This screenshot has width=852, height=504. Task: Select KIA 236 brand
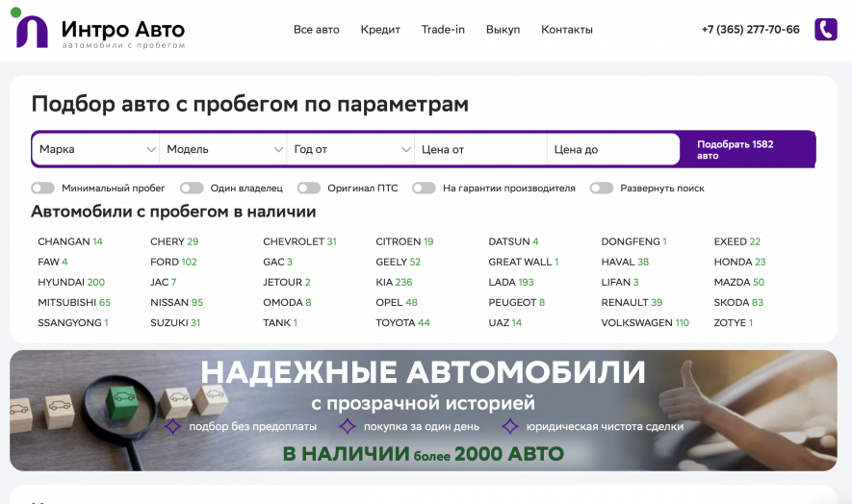click(x=394, y=283)
